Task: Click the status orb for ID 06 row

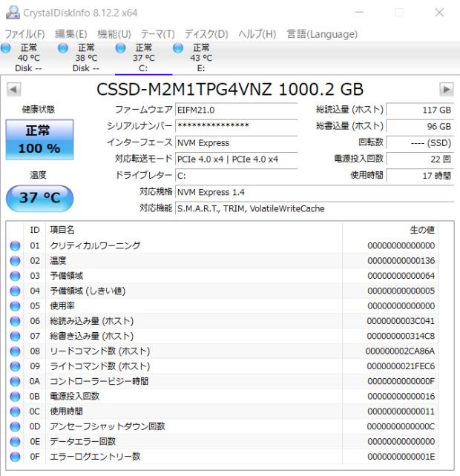Action: click(15, 321)
